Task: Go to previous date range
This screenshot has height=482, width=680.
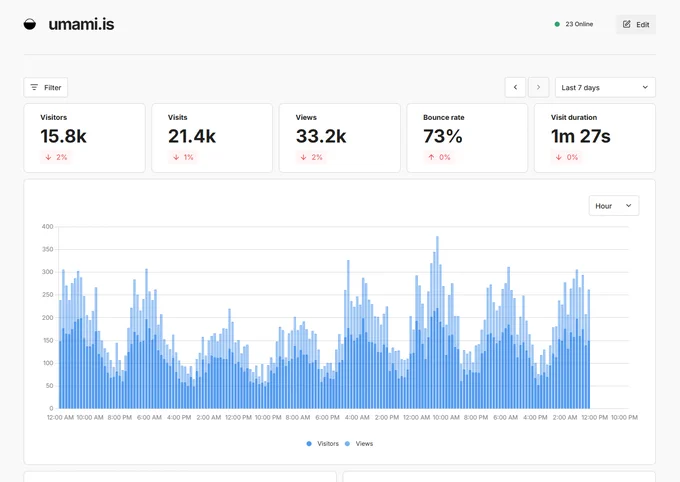Action: pyautogui.click(x=515, y=87)
